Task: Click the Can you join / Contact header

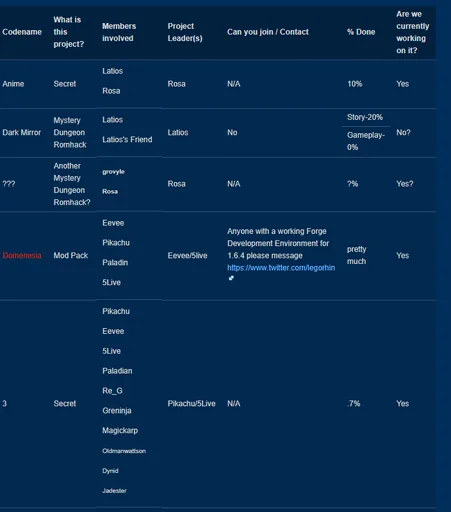Action: (268, 32)
